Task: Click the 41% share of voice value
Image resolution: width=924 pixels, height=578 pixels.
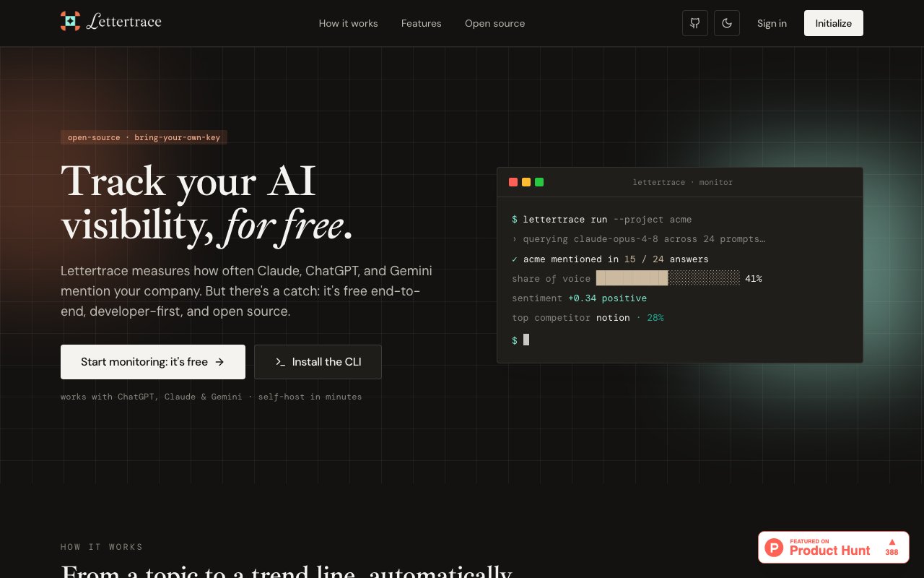Action: (754, 278)
